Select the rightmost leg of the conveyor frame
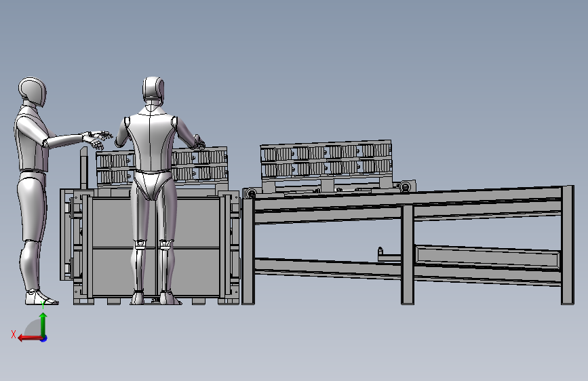Screen dimensions: 588x381 pos(568,245)
